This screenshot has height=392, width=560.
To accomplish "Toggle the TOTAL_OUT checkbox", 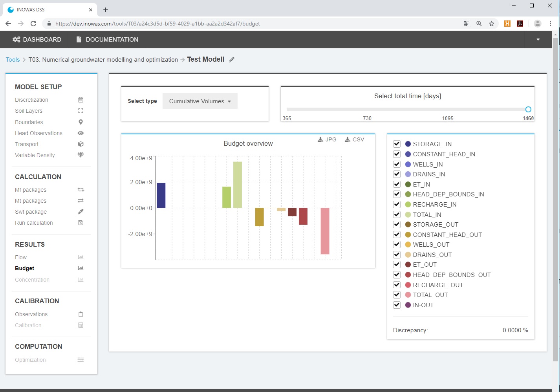I will click(397, 295).
